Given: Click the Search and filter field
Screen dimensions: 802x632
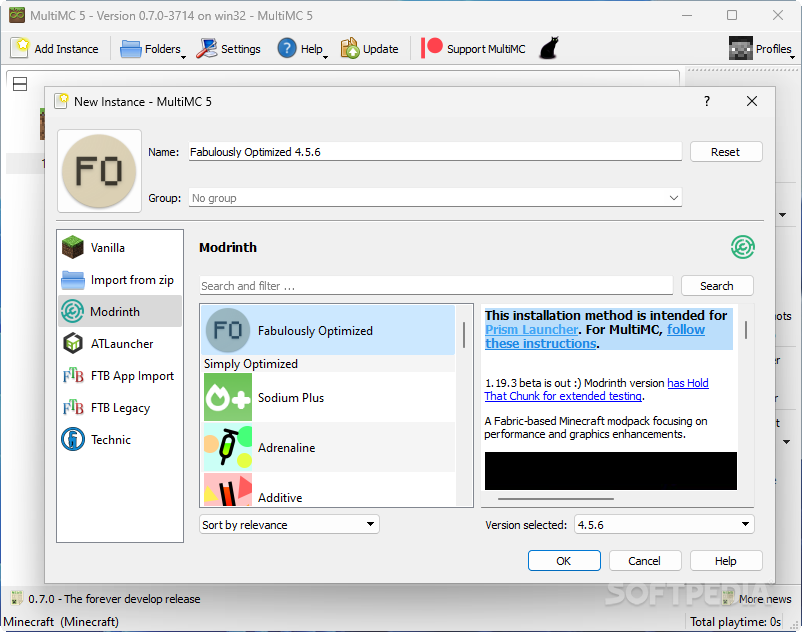Looking at the screenshot, I should (436, 286).
